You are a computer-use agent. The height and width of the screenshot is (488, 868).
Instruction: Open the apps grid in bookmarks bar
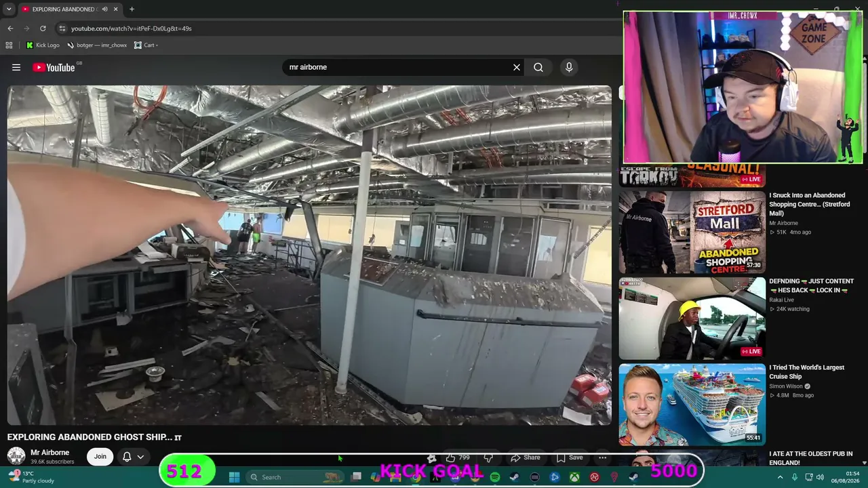pyautogui.click(x=9, y=45)
